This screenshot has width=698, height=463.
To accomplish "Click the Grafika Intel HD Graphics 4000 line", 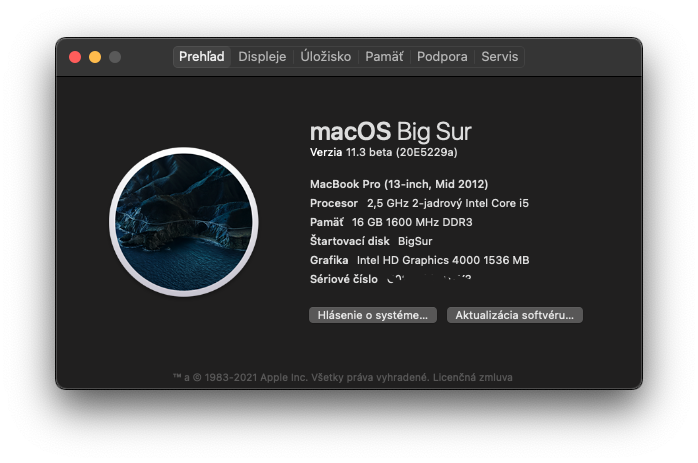I will coord(420,260).
